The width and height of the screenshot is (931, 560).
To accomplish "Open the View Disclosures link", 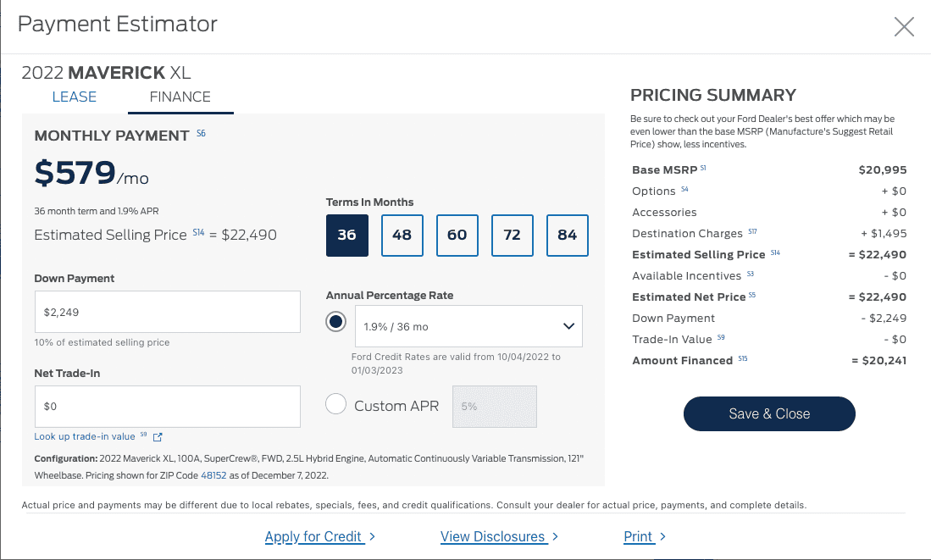I will point(492,536).
